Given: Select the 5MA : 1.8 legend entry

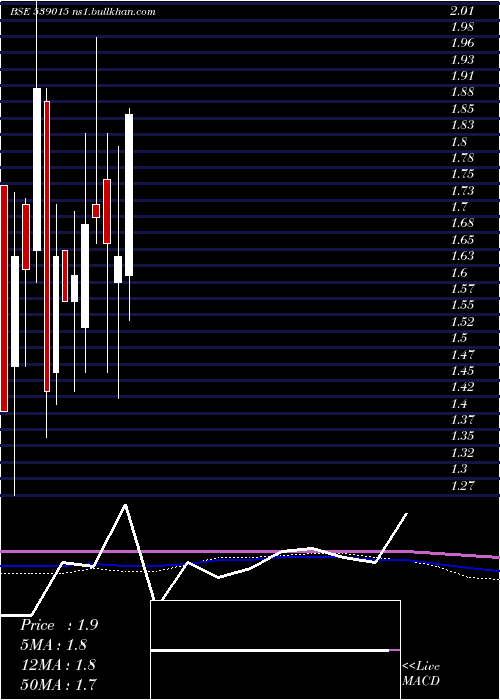Looking at the screenshot, I should pos(54,645).
